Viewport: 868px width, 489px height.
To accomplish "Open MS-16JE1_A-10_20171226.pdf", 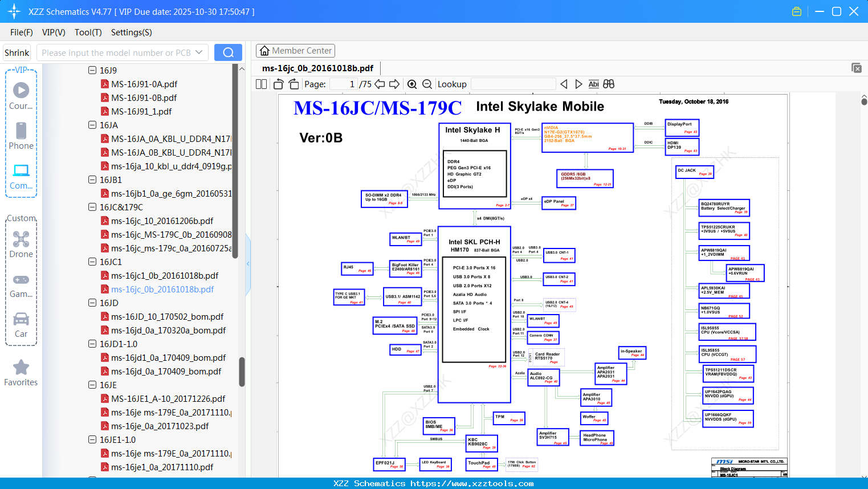I will pos(168,398).
